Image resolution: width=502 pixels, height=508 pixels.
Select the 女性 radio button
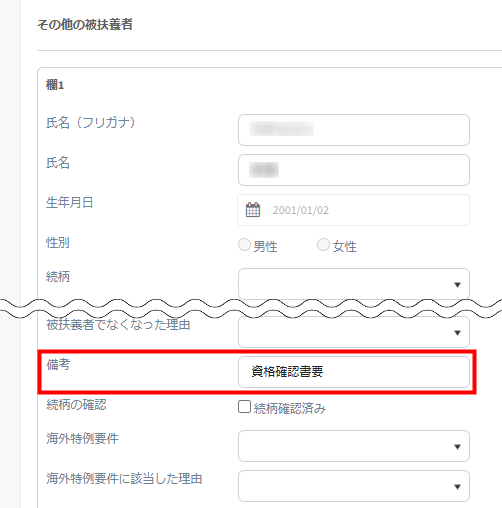click(x=323, y=244)
